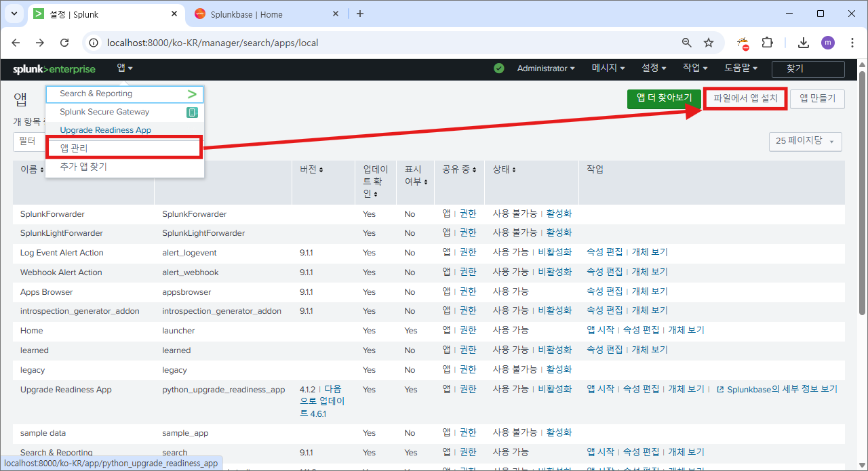Click the Splunk Secure Gateway phone icon
The height and width of the screenshot is (471, 868).
[x=192, y=112]
